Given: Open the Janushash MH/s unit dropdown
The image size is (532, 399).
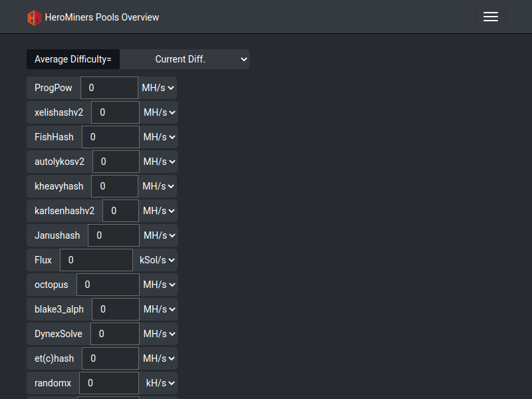Looking at the screenshot, I should (x=159, y=235).
